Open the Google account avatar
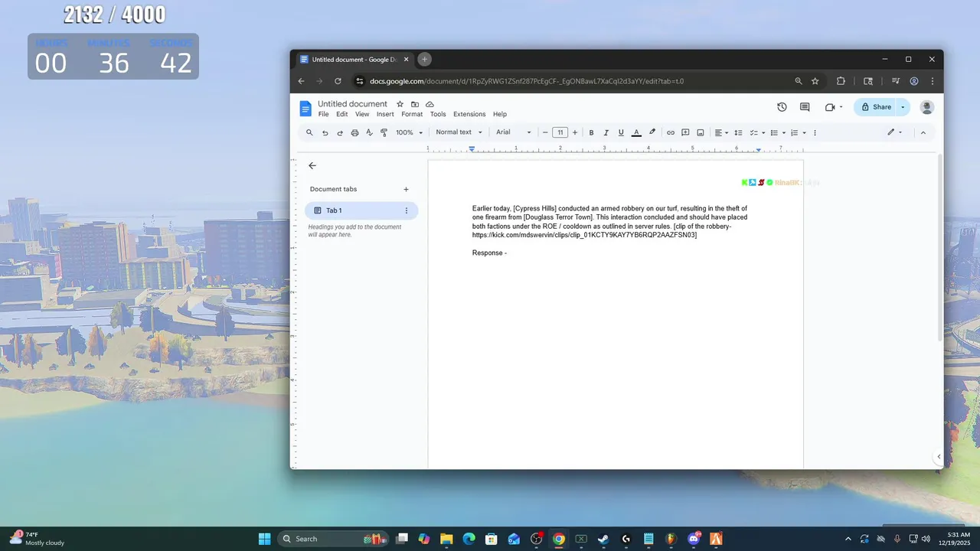 pos(926,107)
